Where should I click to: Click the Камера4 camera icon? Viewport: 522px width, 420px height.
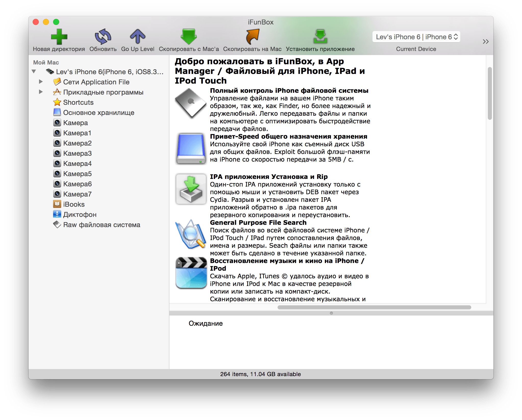click(x=57, y=163)
